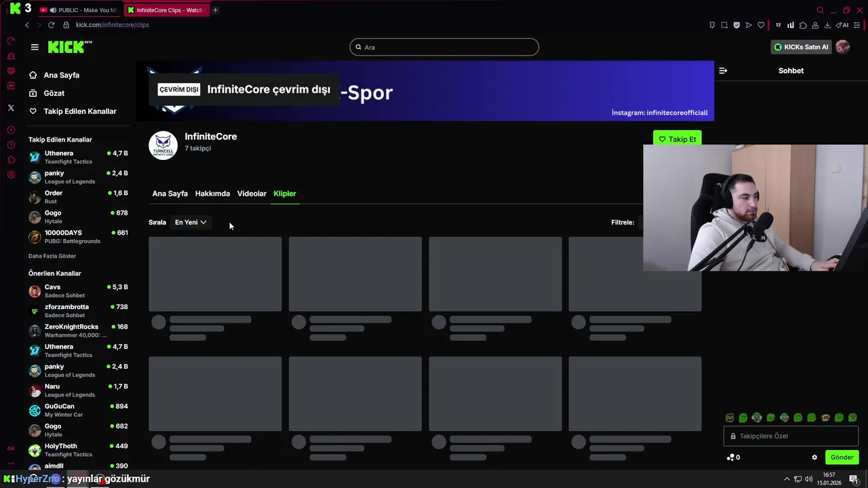Open chat settings gear icon

pos(814,457)
